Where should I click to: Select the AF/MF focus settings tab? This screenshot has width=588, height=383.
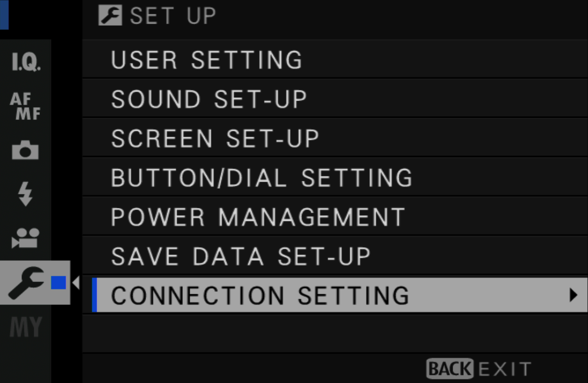(x=25, y=106)
